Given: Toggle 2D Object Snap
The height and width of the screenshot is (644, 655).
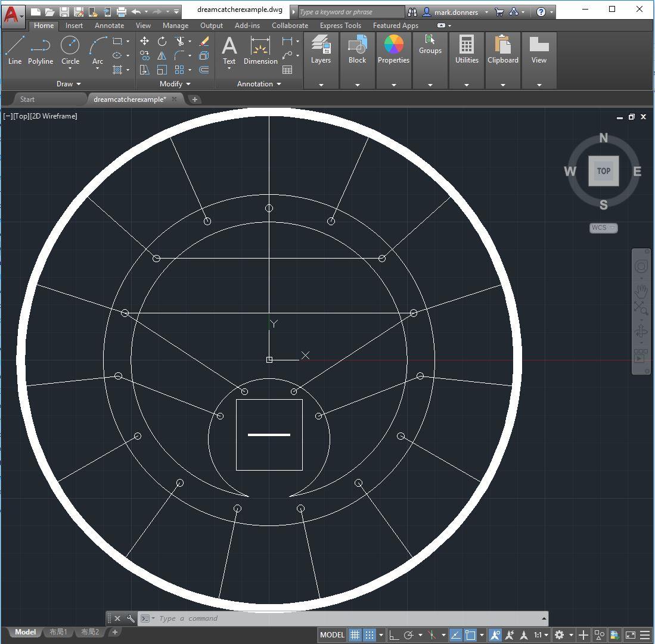Looking at the screenshot, I should (471, 635).
